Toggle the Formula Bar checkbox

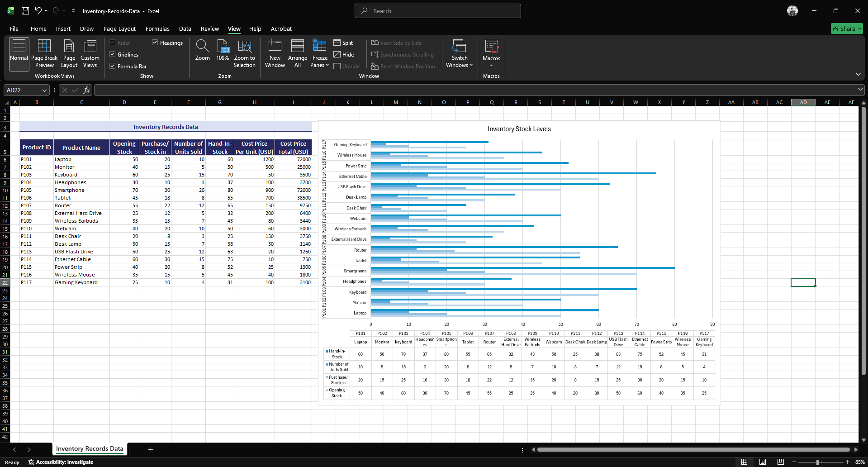click(128, 66)
